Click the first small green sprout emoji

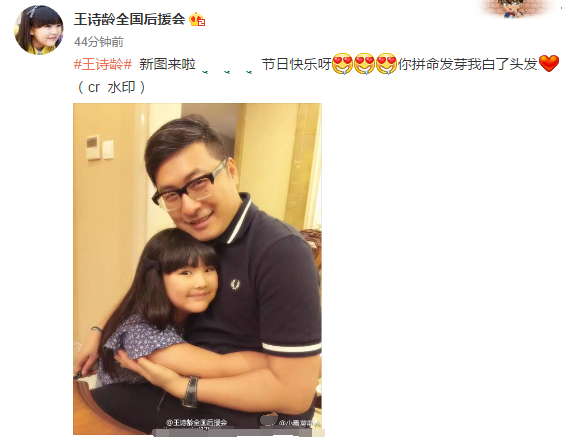pyautogui.click(x=205, y=72)
